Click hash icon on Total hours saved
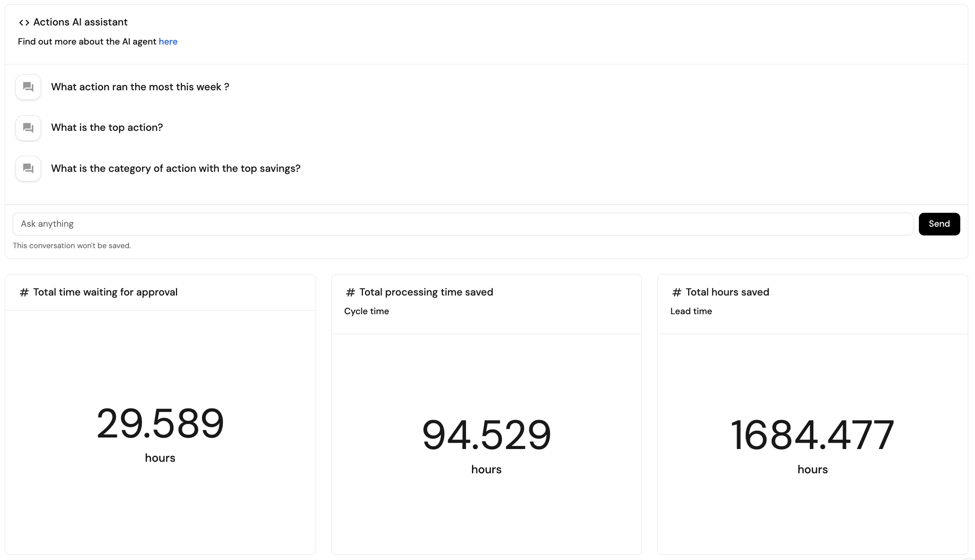 [677, 293]
